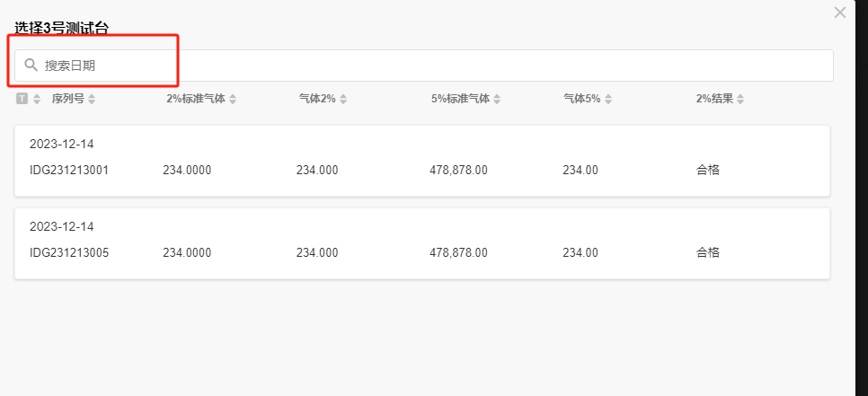Click the 气体5% sort arrow icon
The width and height of the screenshot is (868, 396).
[x=608, y=99]
